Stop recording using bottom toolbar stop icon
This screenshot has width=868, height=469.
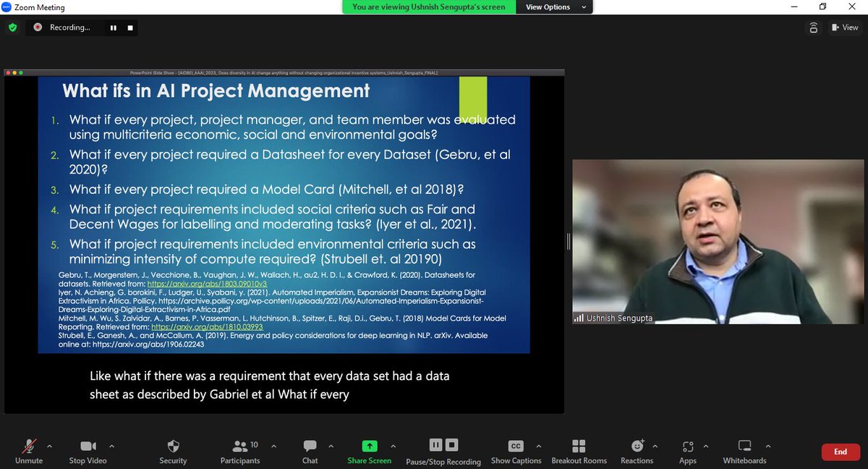pyautogui.click(x=451, y=445)
